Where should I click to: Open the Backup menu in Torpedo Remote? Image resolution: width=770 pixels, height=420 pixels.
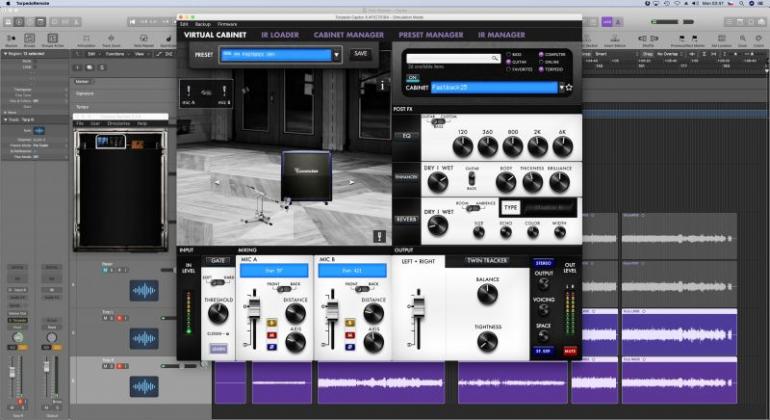click(202, 24)
